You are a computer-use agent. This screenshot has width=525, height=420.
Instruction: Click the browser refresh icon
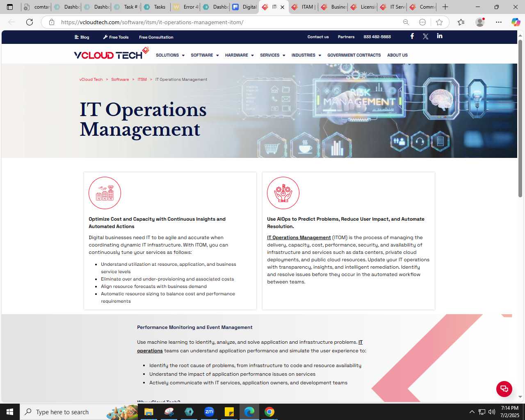pyautogui.click(x=30, y=22)
